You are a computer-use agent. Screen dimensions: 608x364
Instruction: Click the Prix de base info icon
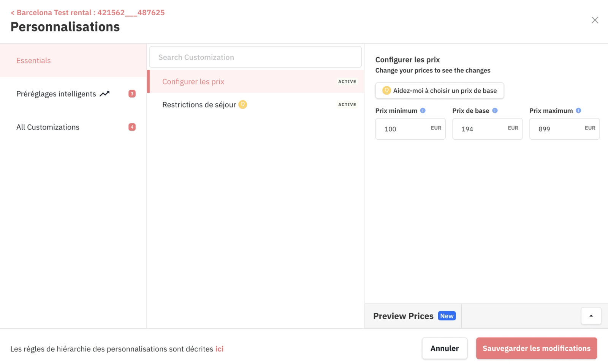click(495, 110)
